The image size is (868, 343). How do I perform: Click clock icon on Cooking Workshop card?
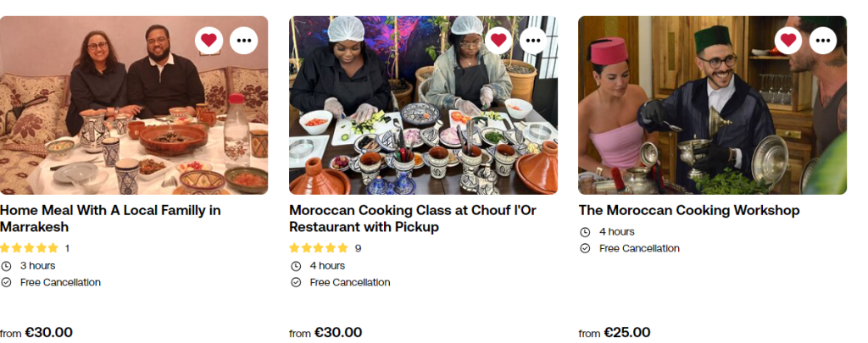click(x=585, y=232)
